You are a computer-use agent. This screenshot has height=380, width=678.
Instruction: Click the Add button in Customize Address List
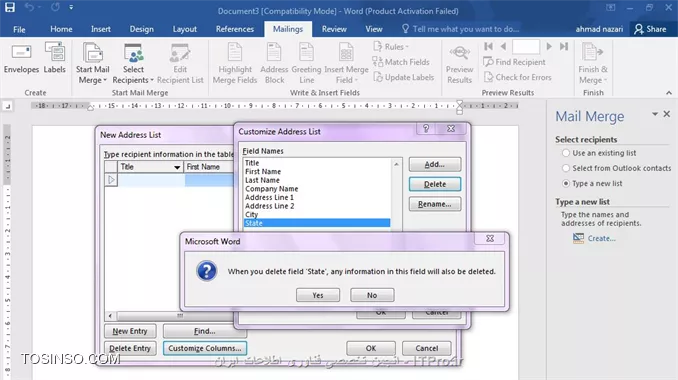coord(435,164)
